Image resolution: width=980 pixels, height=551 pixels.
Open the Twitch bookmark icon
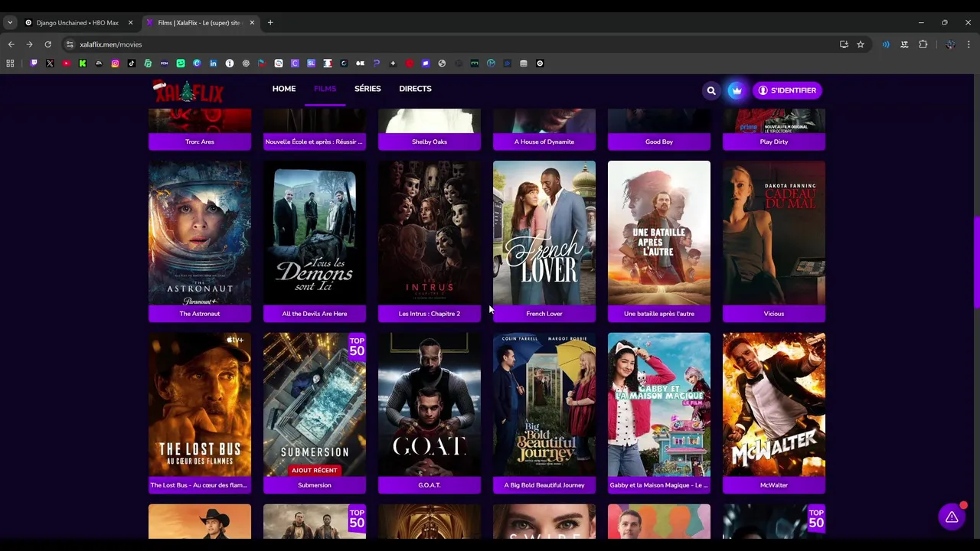(x=34, y=64)
